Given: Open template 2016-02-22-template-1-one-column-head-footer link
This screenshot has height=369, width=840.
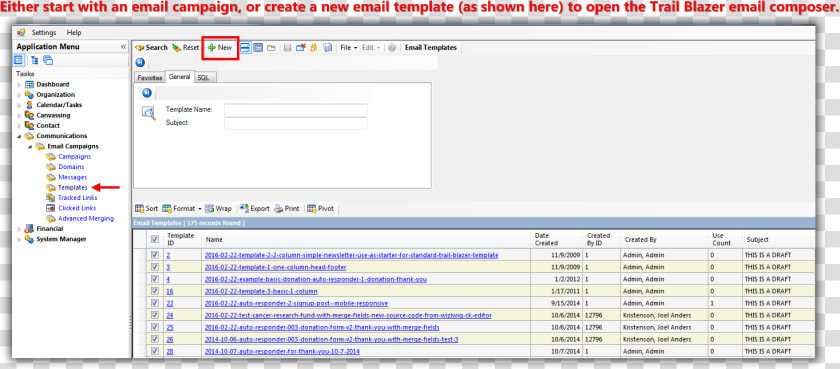Looking at the screenshot, I should pos(275,267).
